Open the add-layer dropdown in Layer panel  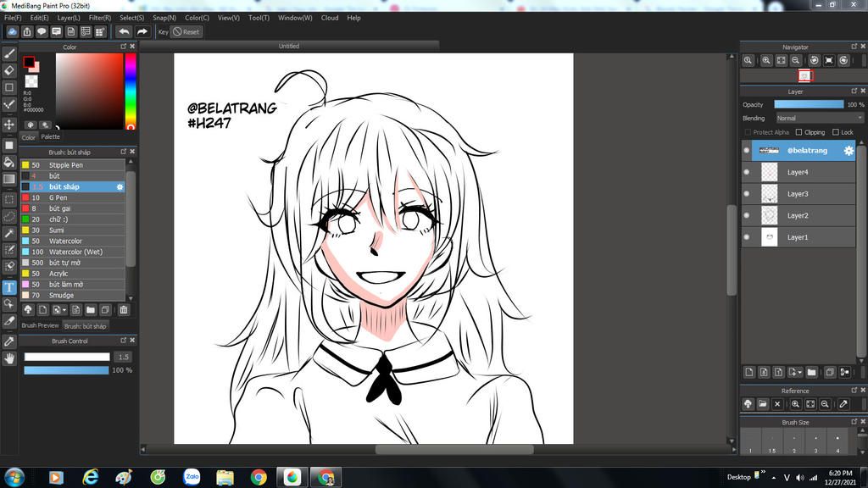pyautogui.click(x=799, y=373)
